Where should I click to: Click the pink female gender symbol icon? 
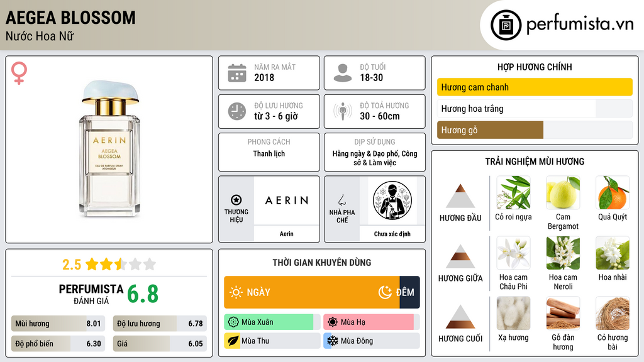(19, 73)
